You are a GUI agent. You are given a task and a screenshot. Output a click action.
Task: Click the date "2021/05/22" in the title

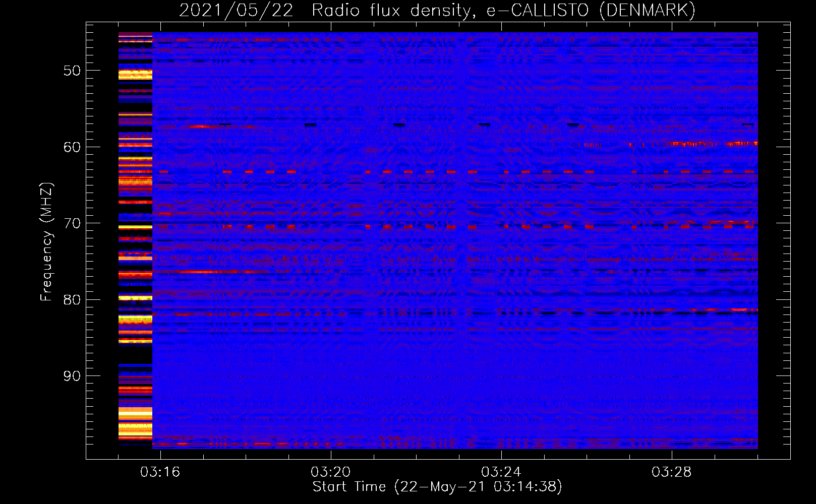point(236,10)
